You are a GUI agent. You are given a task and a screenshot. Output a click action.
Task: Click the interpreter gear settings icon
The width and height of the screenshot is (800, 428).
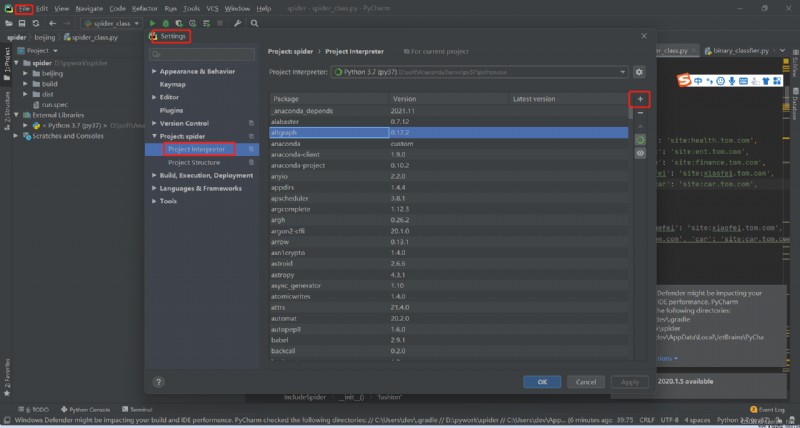tap(639, 72)
